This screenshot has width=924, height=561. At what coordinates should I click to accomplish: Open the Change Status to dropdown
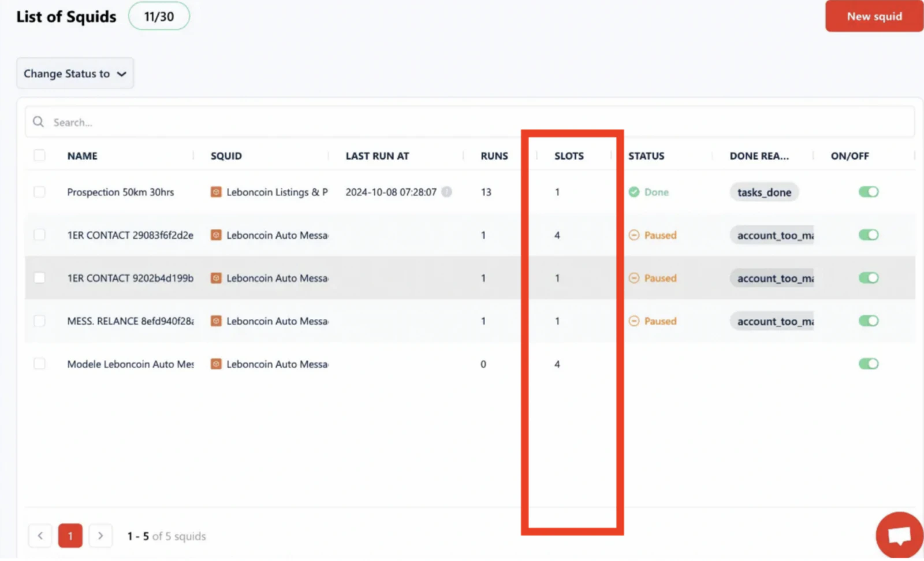75,73
